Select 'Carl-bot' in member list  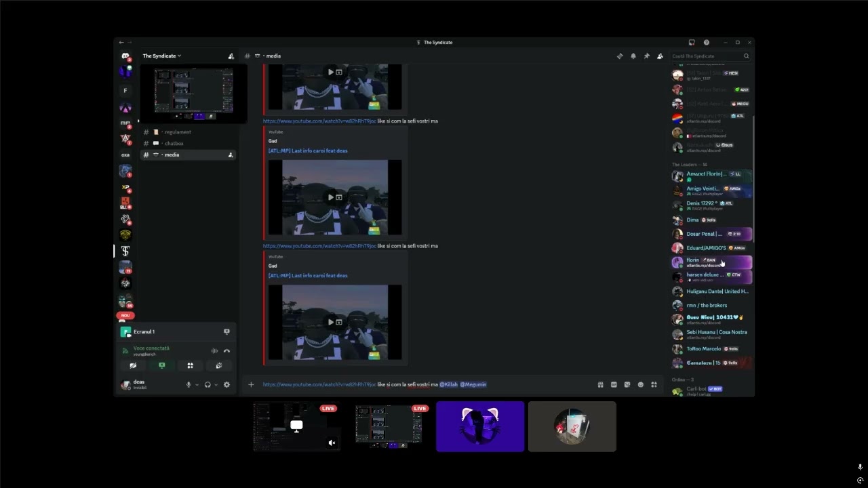pyautogui.click(x=711, y=390)
